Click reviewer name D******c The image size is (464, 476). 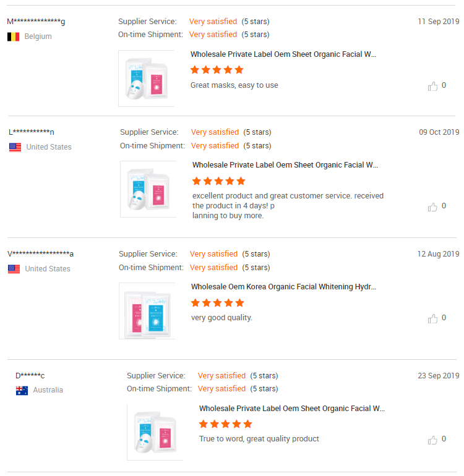pos(30,376)
